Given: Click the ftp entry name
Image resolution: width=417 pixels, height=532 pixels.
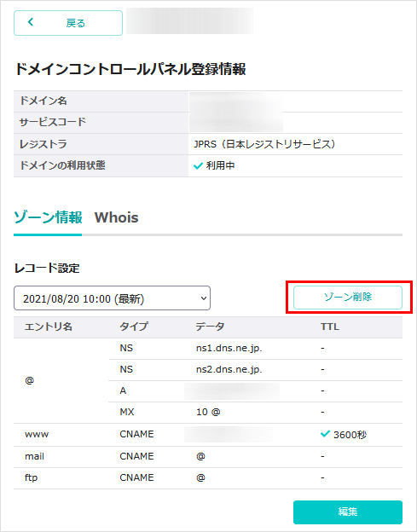Looking at the screenshot, I should click(x=31, y=477).
